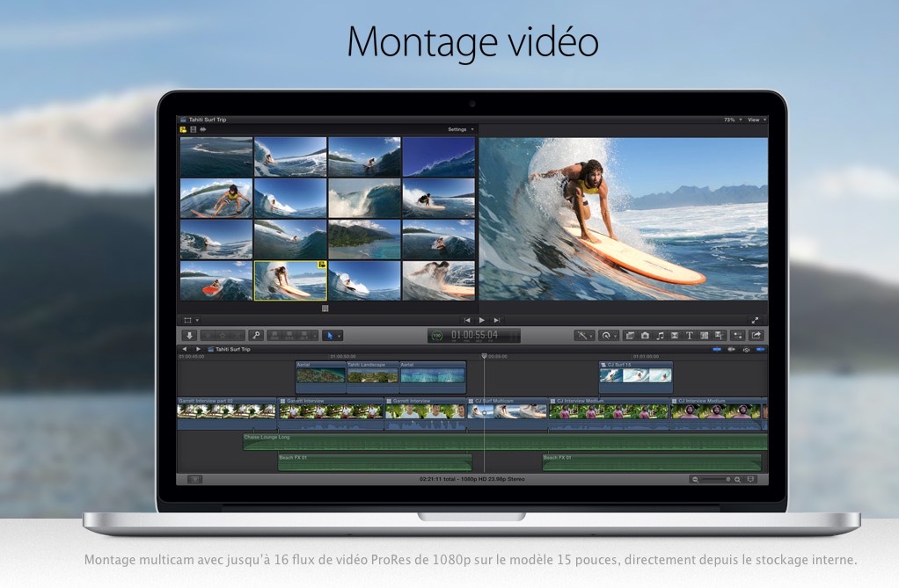
Task: Select the highlighted active surfer angle
Action: tap(290, 281)
